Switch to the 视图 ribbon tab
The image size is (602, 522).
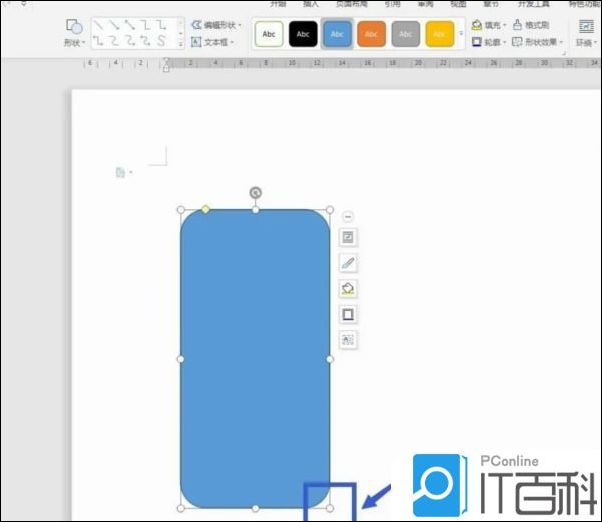pyautogui.click(x=458, y=4)
